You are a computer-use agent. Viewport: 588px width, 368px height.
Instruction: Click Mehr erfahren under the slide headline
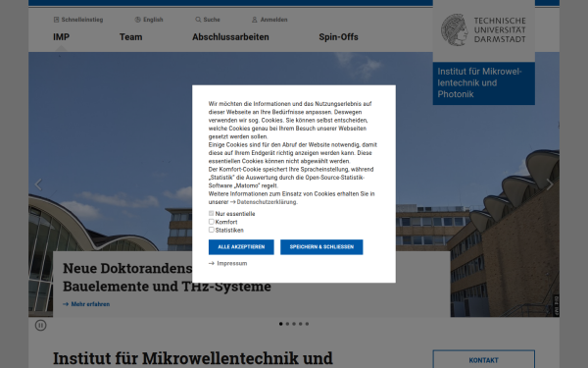pyautogui.click(x=86, y=304)
